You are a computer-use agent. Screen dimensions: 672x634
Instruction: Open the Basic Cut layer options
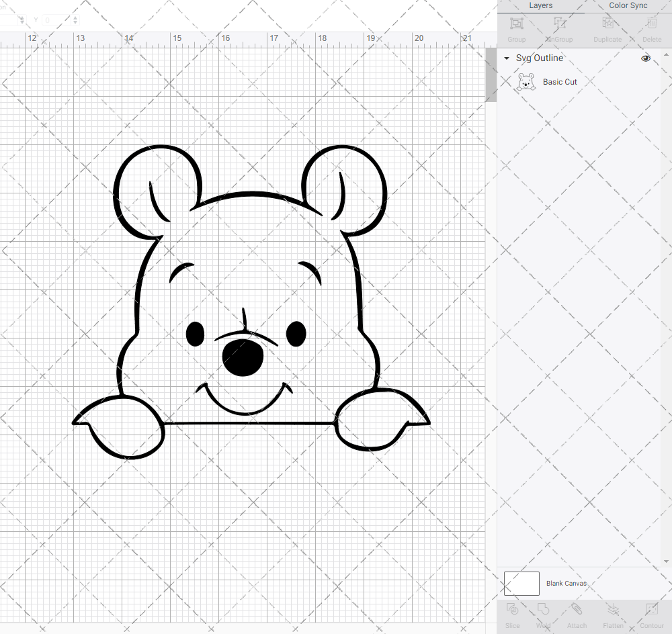tap(560, 81)
